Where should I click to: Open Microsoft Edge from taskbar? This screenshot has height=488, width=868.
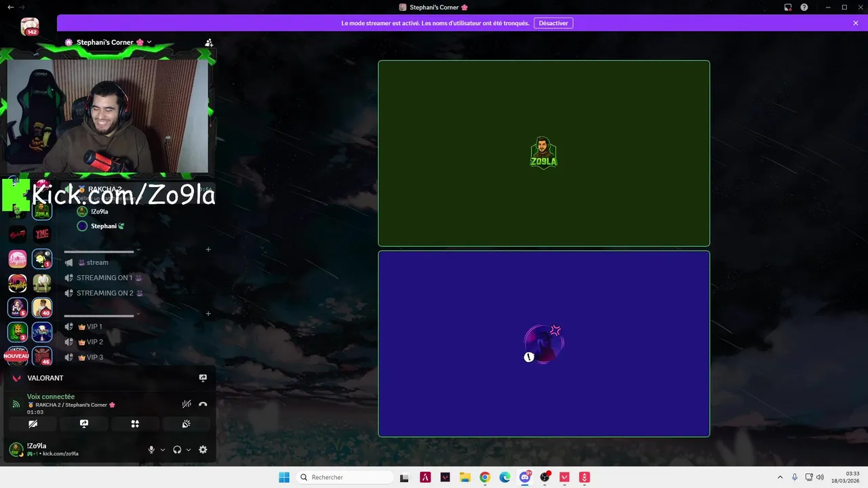coord(505,477)
